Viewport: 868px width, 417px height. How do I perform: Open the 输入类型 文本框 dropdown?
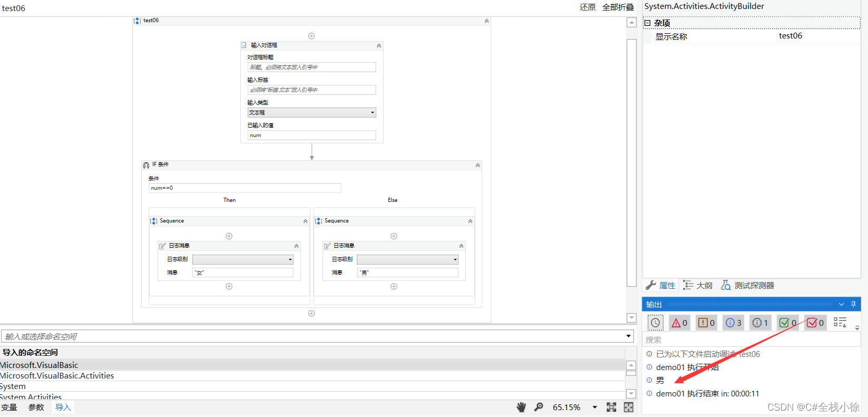311,113
